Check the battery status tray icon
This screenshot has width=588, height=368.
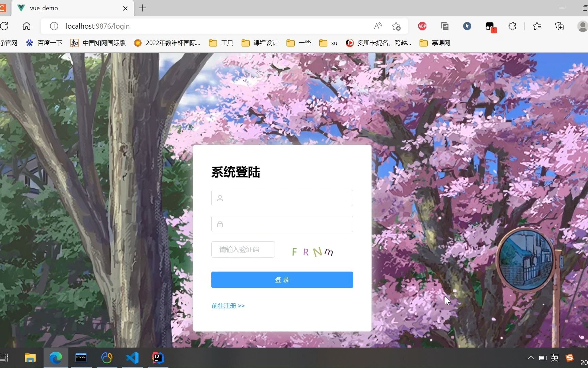(x=543, y=358)
